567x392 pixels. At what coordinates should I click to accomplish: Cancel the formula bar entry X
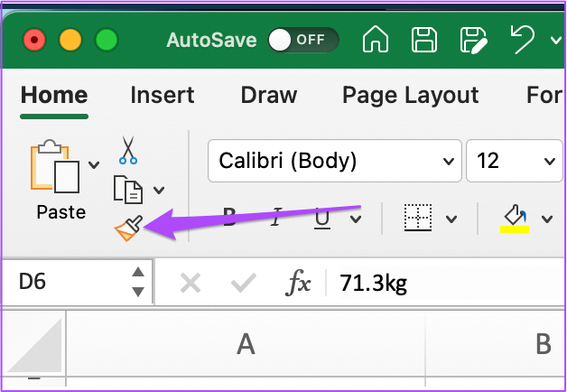click(x=191, y=283)
